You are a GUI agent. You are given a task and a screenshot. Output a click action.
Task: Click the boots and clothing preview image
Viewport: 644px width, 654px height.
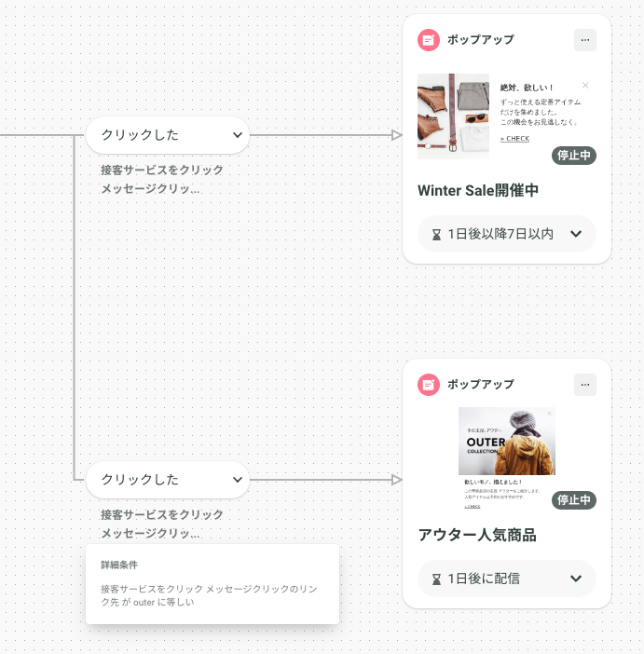[x=453, y=116]
